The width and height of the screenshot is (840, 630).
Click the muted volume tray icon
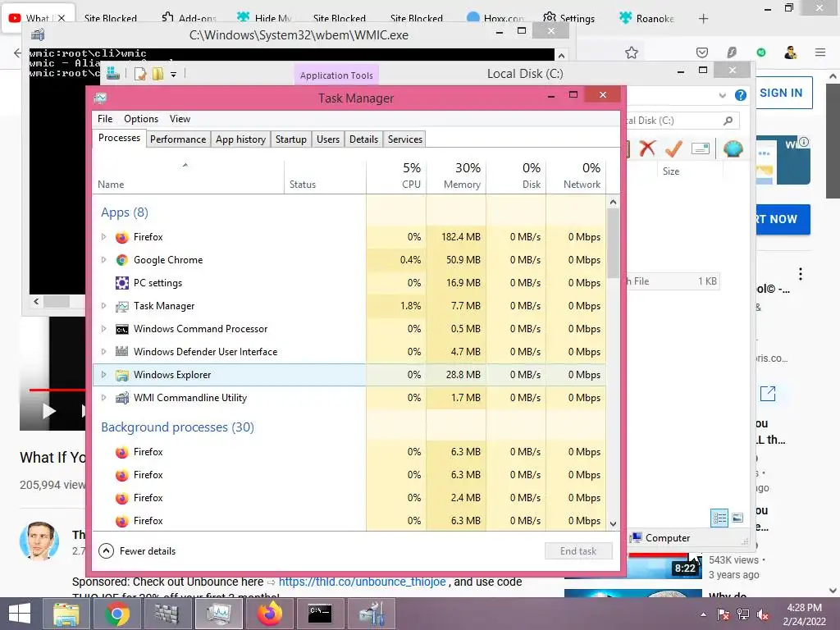click(763, 614)
